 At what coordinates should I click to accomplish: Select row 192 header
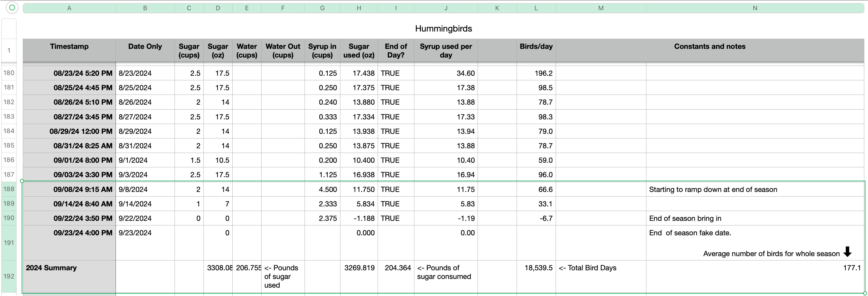pos(9,276)
